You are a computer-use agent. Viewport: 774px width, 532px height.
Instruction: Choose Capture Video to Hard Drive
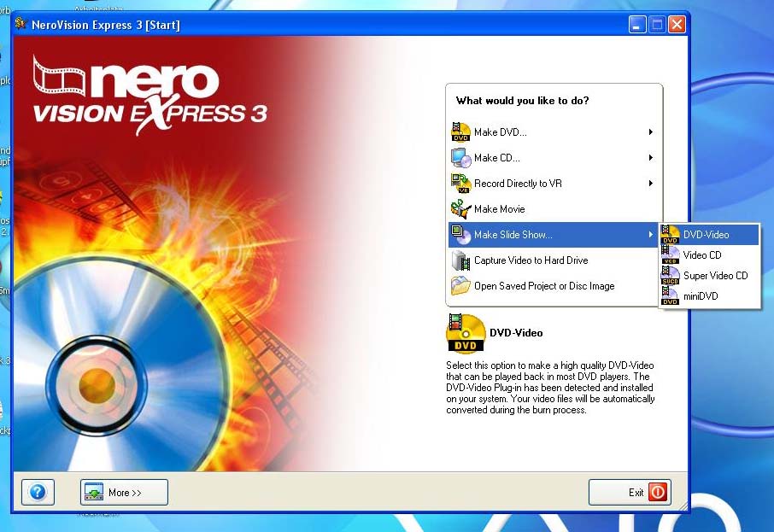(x=554, y=260)
